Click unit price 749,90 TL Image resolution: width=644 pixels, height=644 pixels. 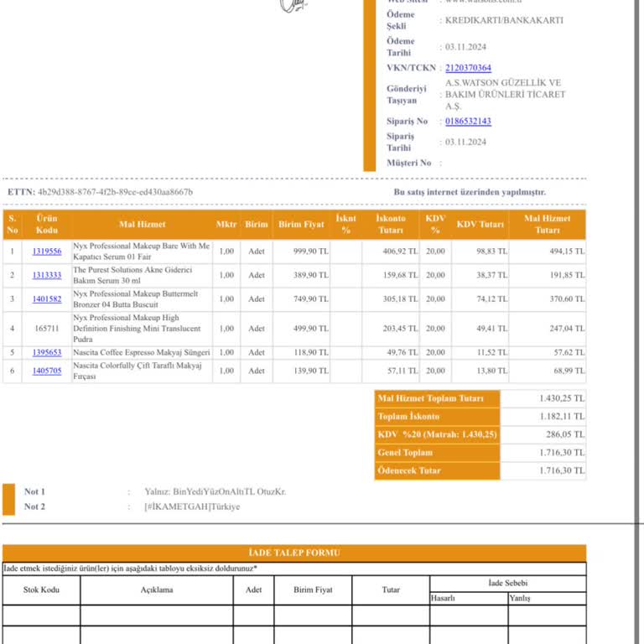click(311, 299)
